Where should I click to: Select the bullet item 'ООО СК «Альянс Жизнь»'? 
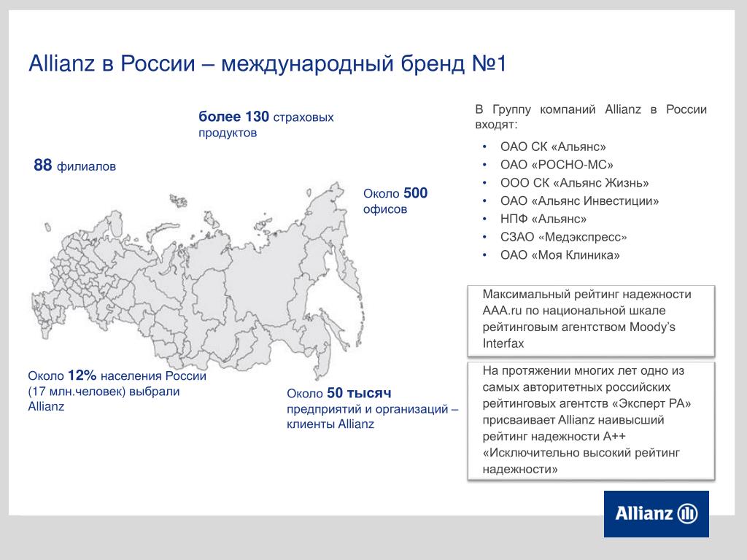[x=574, y=183]
